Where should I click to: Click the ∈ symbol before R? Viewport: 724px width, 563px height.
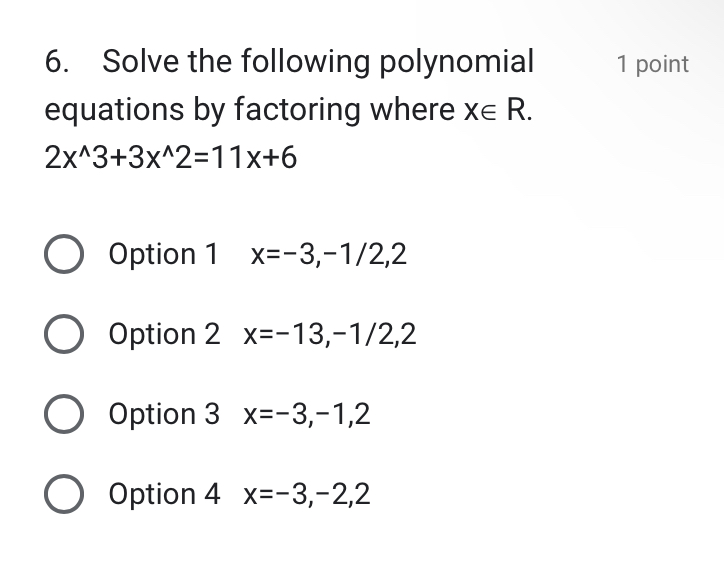(x=489, y=113)
